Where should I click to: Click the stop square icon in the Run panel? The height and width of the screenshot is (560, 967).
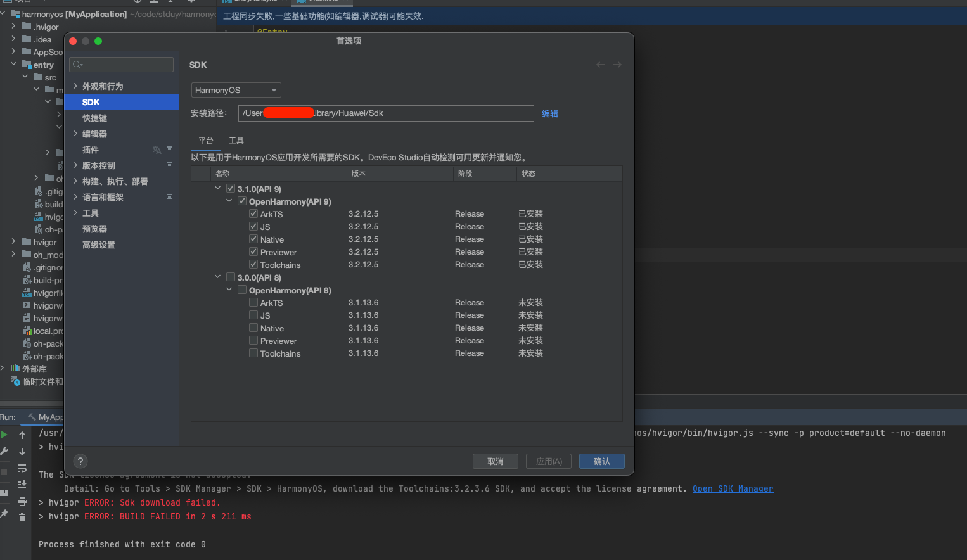[4, 472]
